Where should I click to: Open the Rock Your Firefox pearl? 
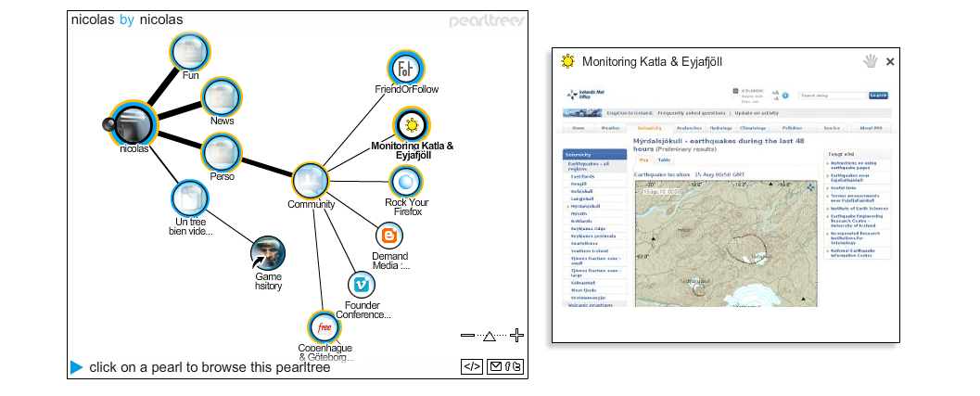coord(405,182)
